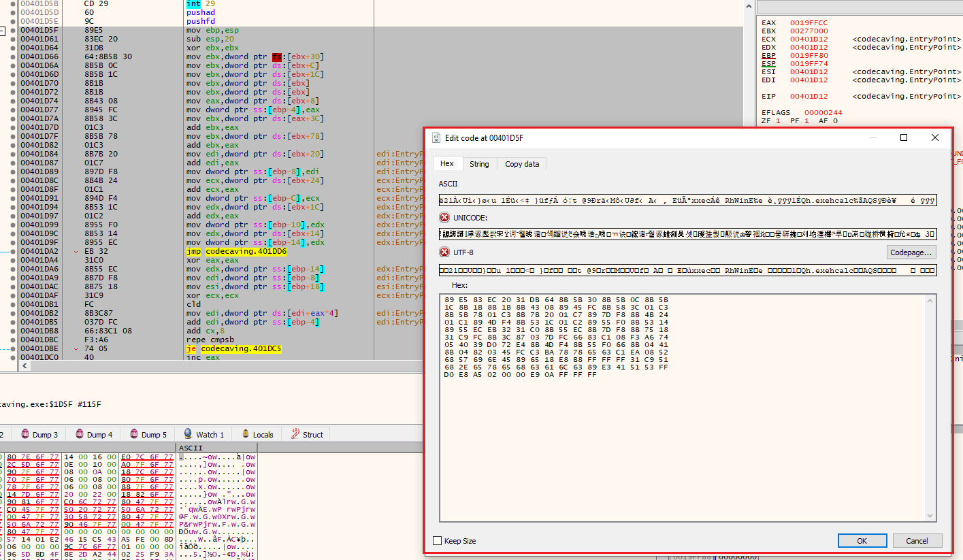
Task: Click the breakpoint bullet at 00401D66
Action: pos(13,56)
